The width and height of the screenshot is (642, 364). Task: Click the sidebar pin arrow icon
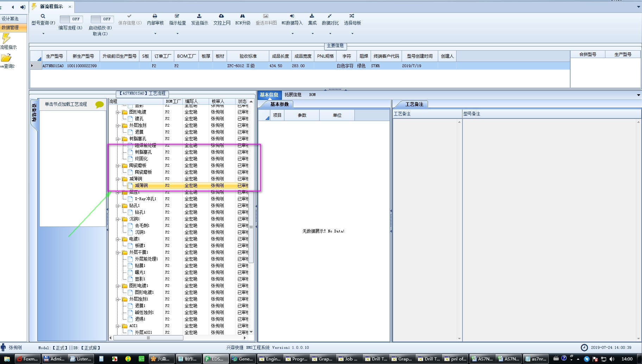23,7
